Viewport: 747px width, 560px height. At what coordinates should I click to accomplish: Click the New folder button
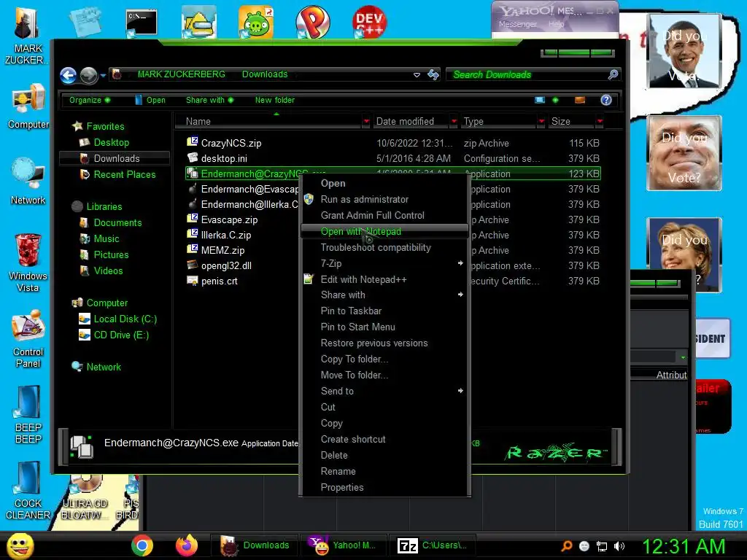click(275, 100)
